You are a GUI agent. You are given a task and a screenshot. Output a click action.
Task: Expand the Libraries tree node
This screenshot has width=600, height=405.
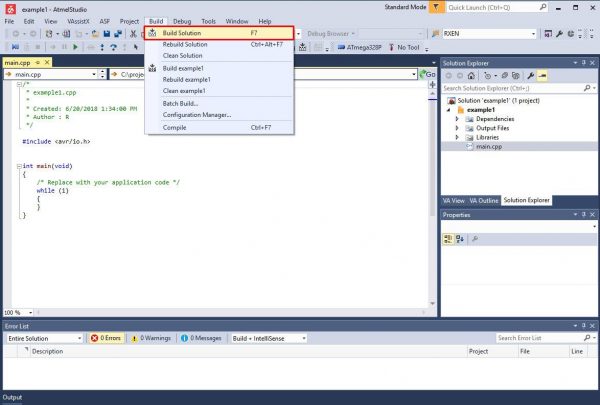[x=457, y=137]
